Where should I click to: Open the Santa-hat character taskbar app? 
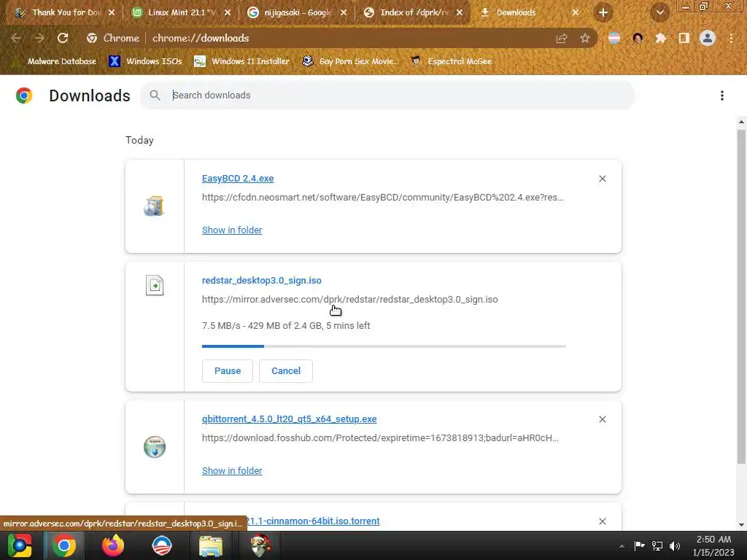(x=260, y=545)
